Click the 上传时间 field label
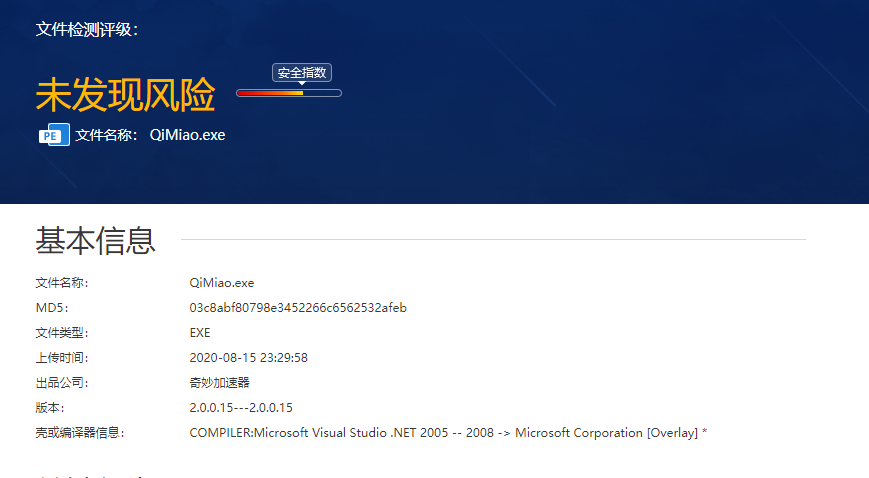 [62, 358]
